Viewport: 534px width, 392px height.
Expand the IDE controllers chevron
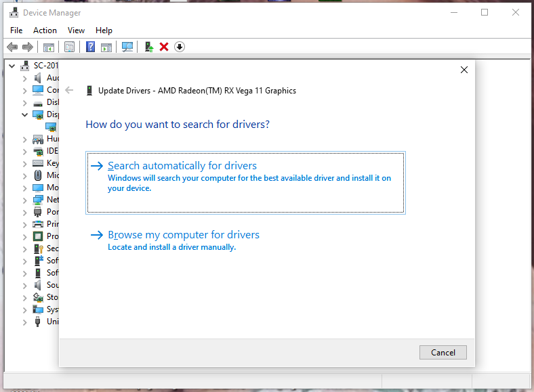[24, 152]
